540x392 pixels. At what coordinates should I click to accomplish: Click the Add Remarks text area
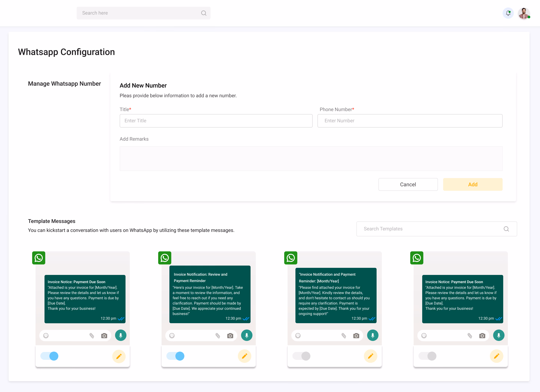tap(311, 158)
